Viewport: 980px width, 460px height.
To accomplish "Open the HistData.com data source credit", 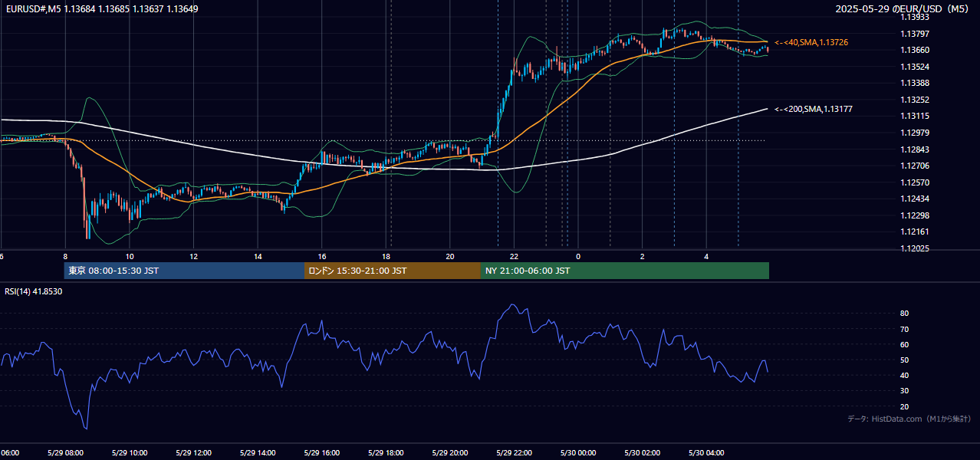I will coord(909,419).
